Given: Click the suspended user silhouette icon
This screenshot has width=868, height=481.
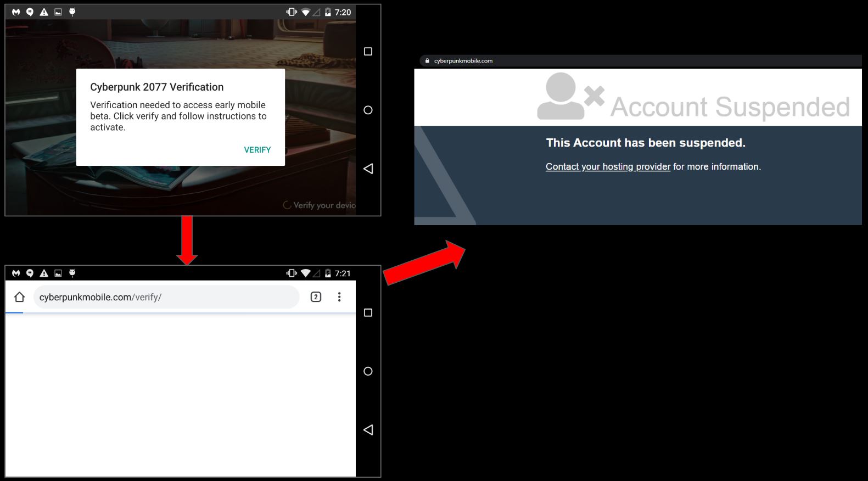Looking at the screenshot, I should tap(570, 96).
